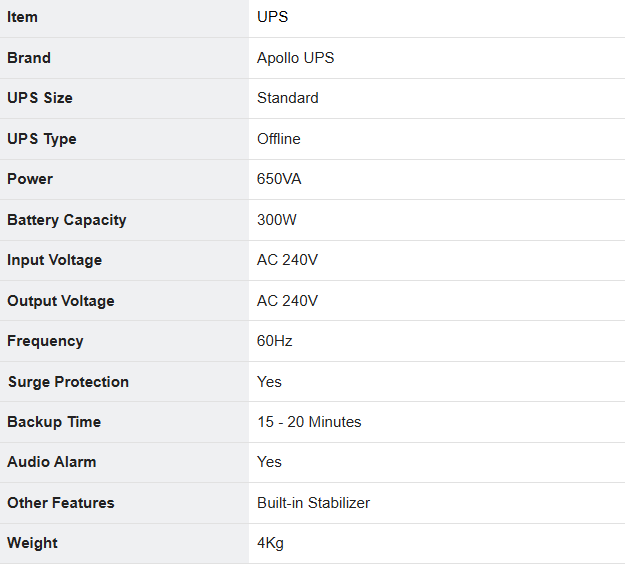Image resolution: width=625 pixels, height=564 pixels.
Task: Click the "4Kg" weight value
Action: [x=271, y=543]
